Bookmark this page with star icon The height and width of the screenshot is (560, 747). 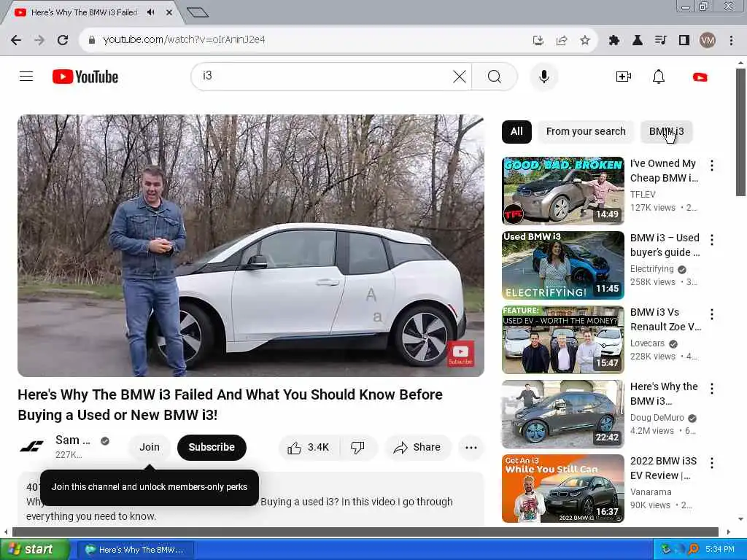(x=585, y=40)
